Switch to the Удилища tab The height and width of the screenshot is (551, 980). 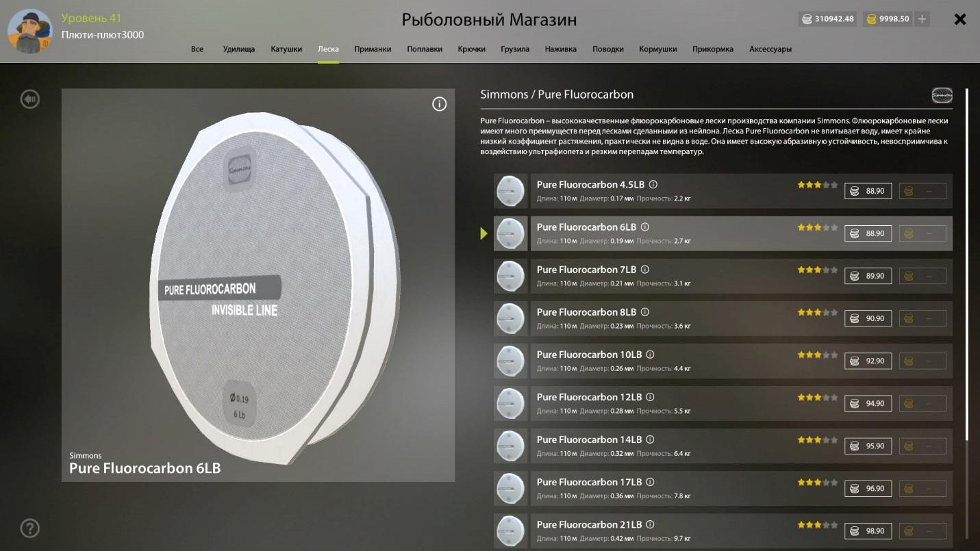[x=238, y=49]
